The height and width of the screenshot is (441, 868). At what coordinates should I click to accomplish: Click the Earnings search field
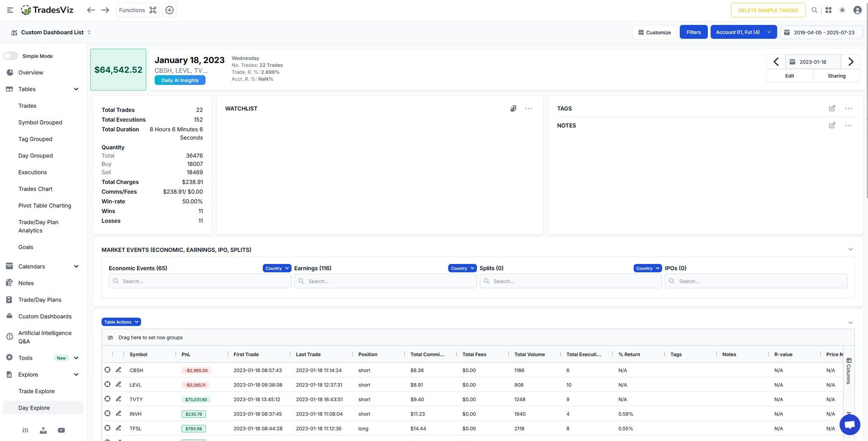[385, 281]
